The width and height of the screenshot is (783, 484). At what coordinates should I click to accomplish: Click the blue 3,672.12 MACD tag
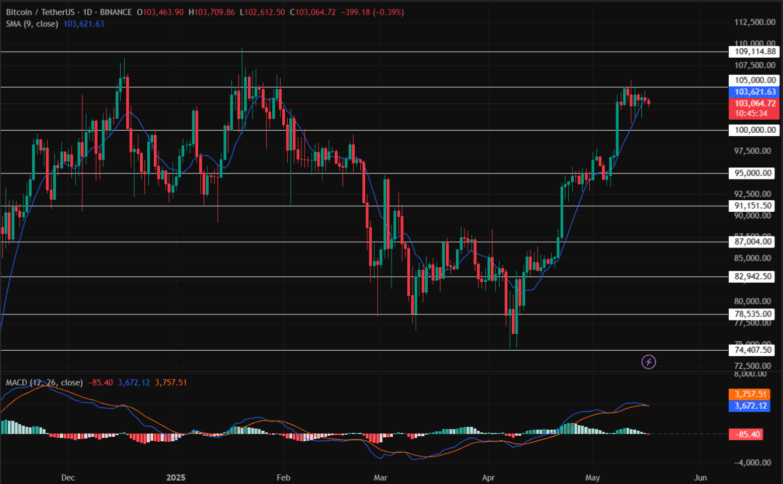pyautogui.click(x=750, y=406)
